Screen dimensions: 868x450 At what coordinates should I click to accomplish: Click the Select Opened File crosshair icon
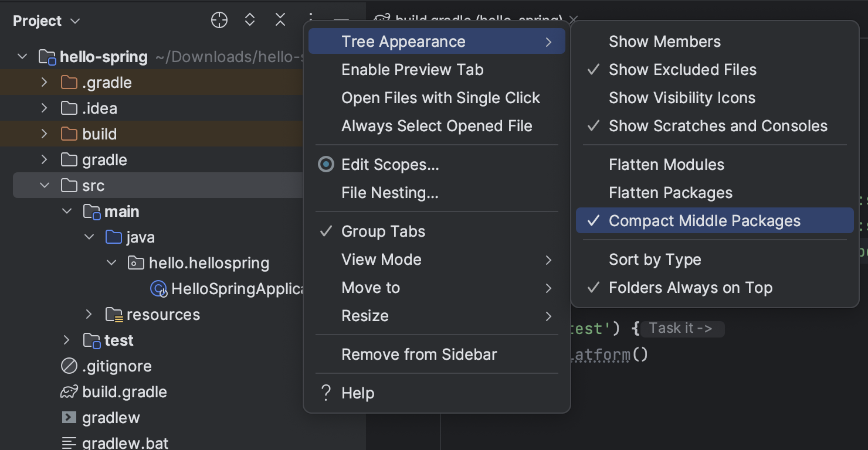(x=219, y=21)
